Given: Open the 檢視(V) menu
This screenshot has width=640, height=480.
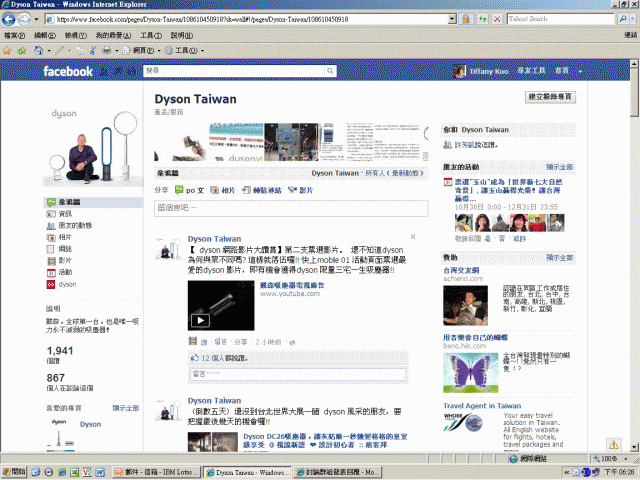Looking at the screenshot, I should (x=76, y=36).
